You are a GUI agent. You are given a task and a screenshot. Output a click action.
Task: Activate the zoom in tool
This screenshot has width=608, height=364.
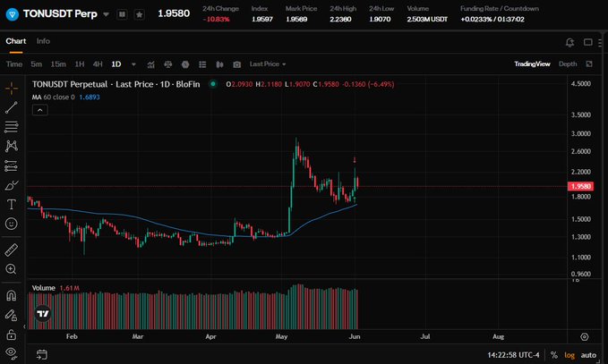(x=12, y=269)
